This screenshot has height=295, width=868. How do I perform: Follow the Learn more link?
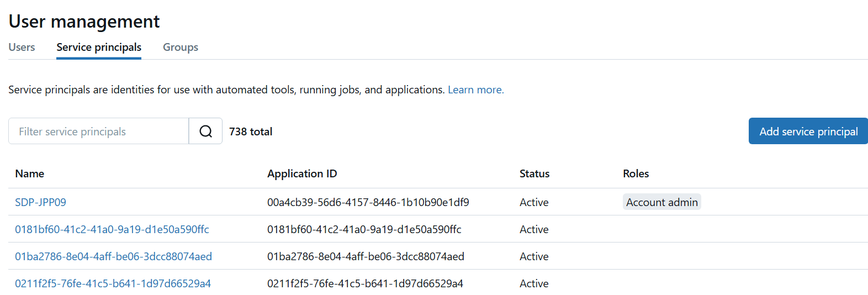(475, 89)
